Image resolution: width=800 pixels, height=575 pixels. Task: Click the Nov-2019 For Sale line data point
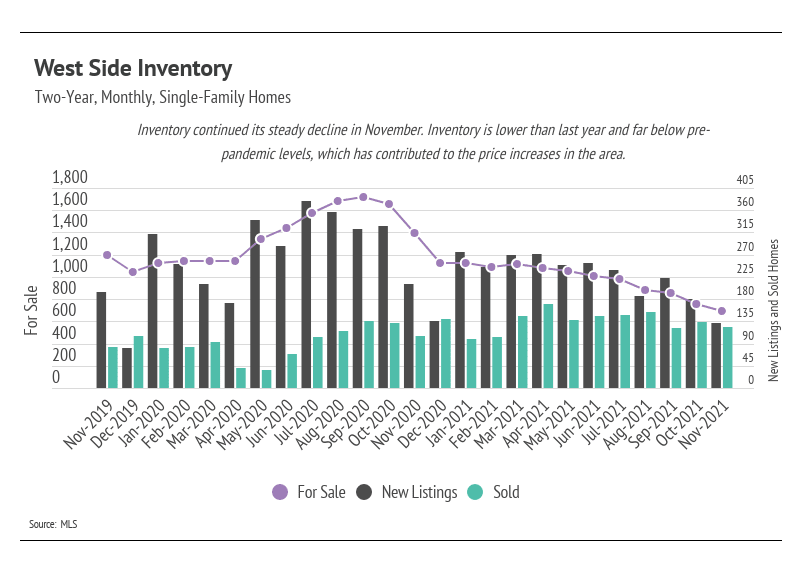[x=107, y=255]
